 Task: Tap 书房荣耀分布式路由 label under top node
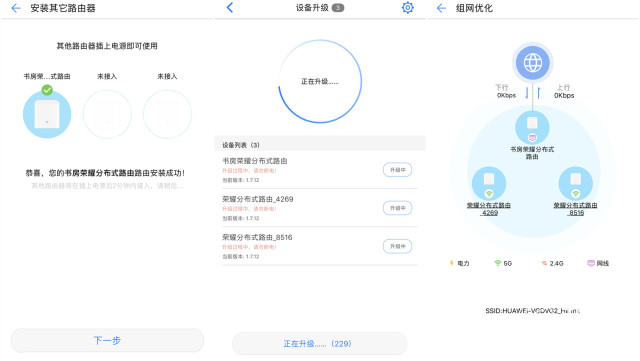click(532, 153)
